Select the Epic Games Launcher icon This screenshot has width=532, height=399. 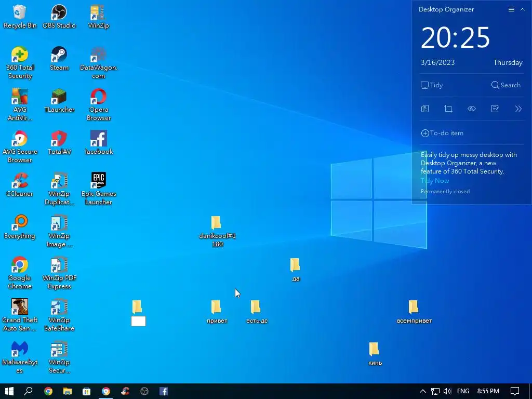[x=98, y=189]
